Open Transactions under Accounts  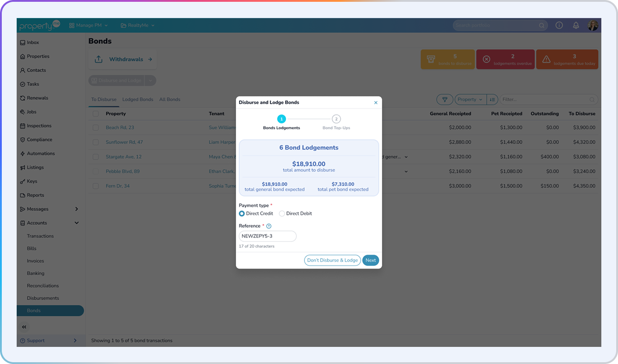[40, 236]
